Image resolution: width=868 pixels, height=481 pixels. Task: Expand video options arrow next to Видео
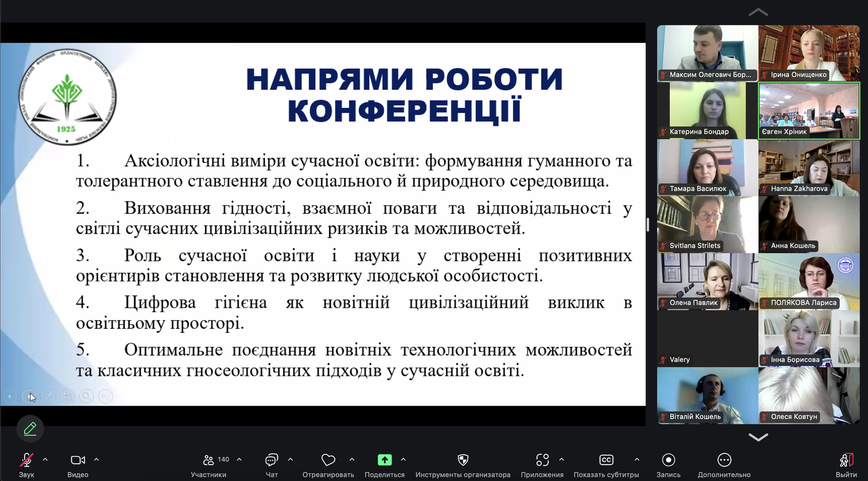coord(96,459)
